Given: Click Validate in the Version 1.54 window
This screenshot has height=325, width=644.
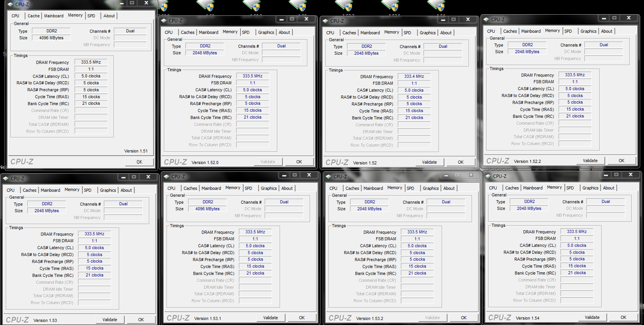Looking at the screenshot, I should click(592, 317).
